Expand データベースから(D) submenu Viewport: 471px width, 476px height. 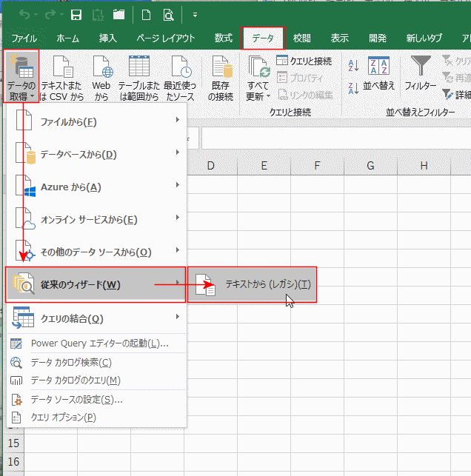[96, 154]
